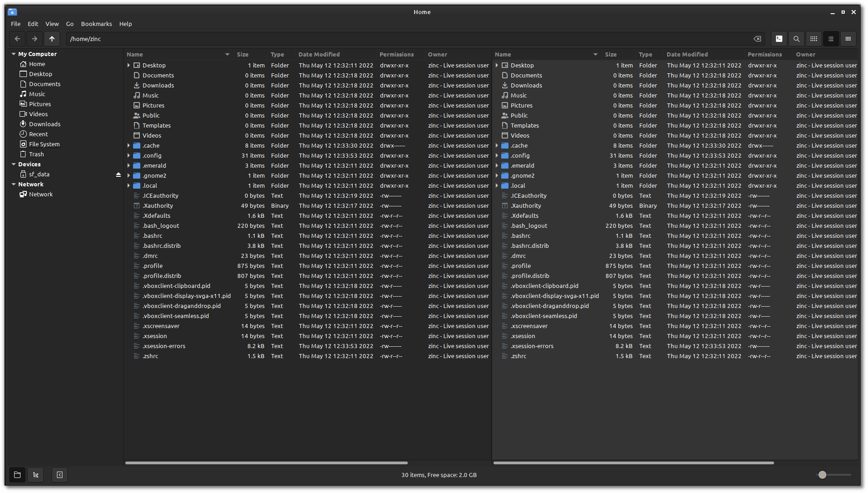The image size is (868, 493).
Task: Click the search magnifier icon in toolbar
Action: pyautogui.click(x=796, y=39)
